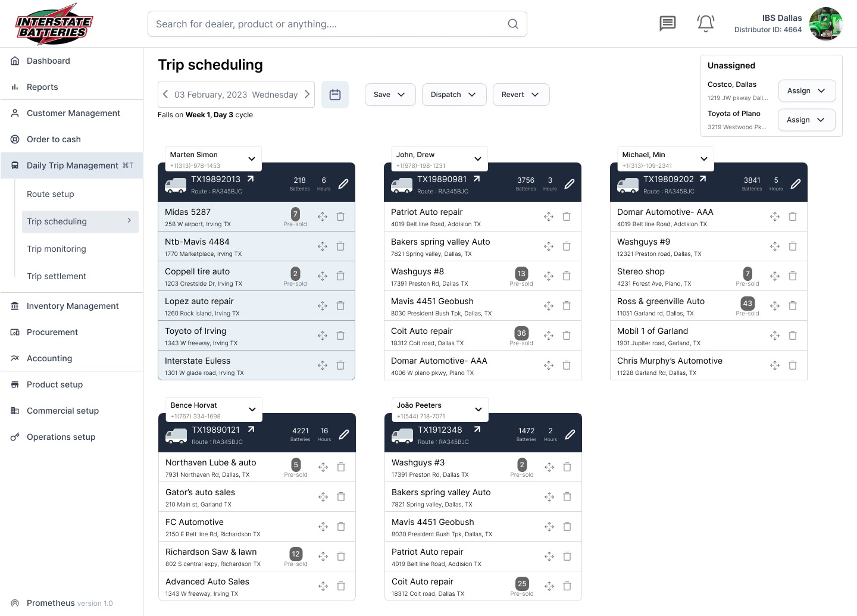Open Dashboard in sidebar
This screenshot has height=616, width=857.
click(x=71, y=61)
